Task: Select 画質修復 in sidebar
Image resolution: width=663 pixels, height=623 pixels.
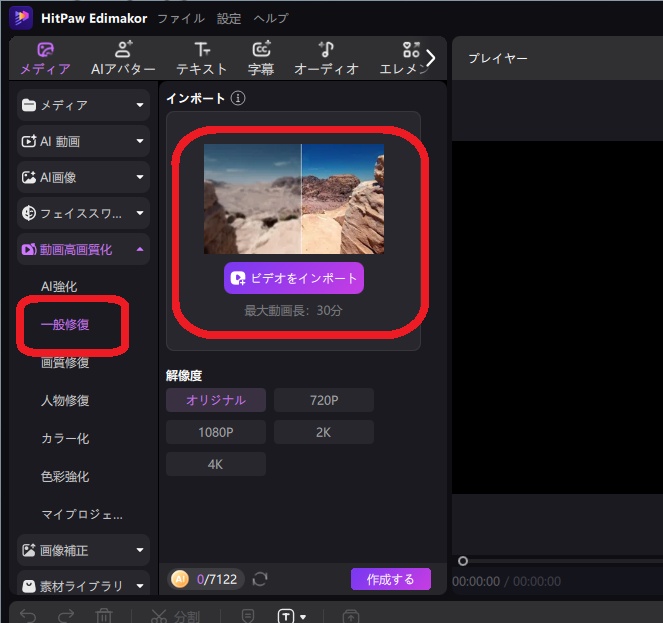Action: coord(65,363)
